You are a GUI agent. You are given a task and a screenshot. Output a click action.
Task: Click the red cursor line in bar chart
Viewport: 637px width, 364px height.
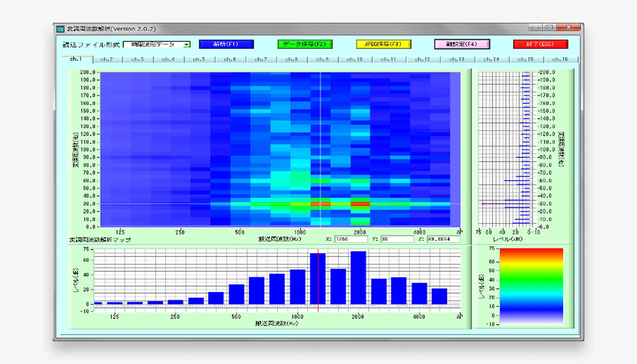(318, 282)
